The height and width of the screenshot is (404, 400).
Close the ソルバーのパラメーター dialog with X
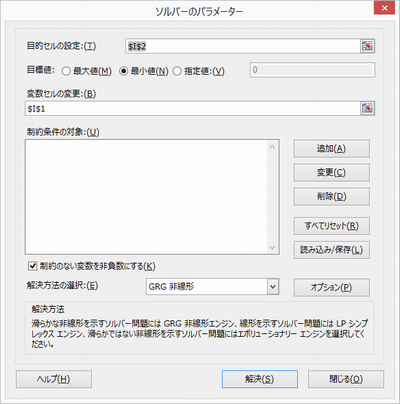384,8
